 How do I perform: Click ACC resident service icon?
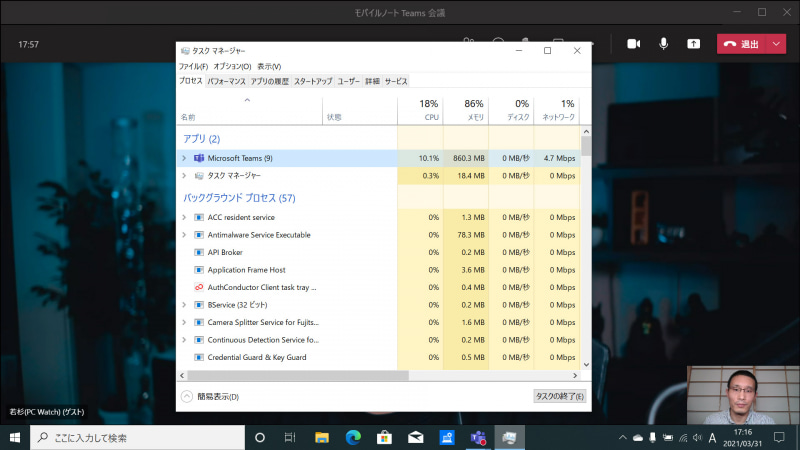(199, 217)
